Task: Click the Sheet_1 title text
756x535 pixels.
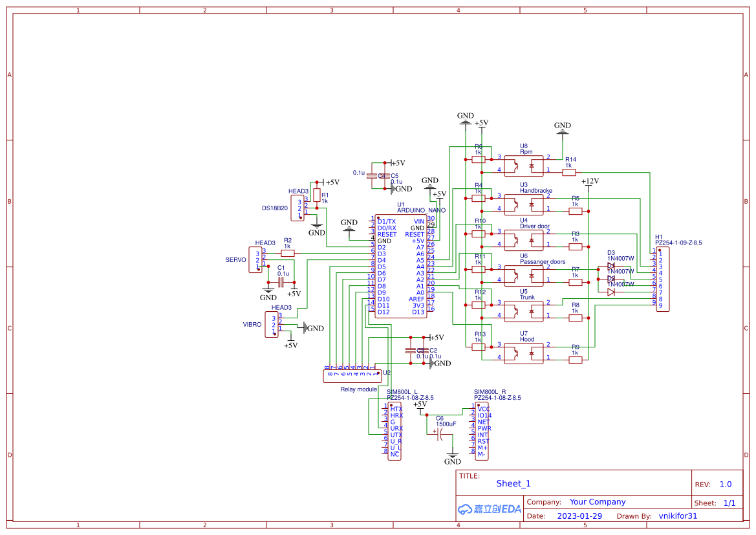Action: click(512, 483)
